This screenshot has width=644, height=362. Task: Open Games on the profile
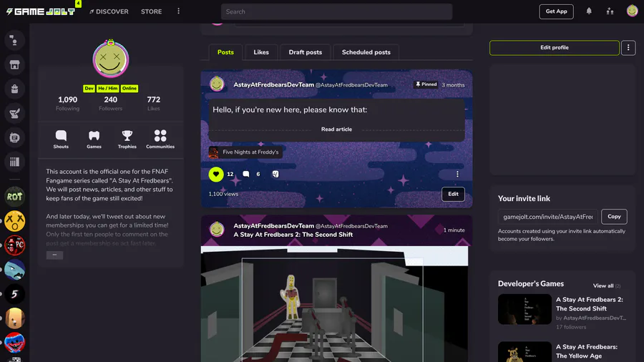(94, 139)
